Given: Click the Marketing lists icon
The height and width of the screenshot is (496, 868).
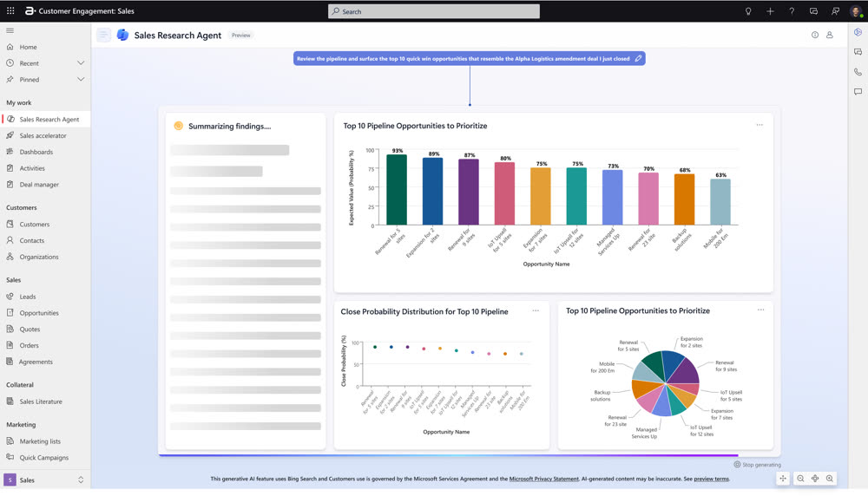Looking at the screenshot, I should [x=10, y=441].
